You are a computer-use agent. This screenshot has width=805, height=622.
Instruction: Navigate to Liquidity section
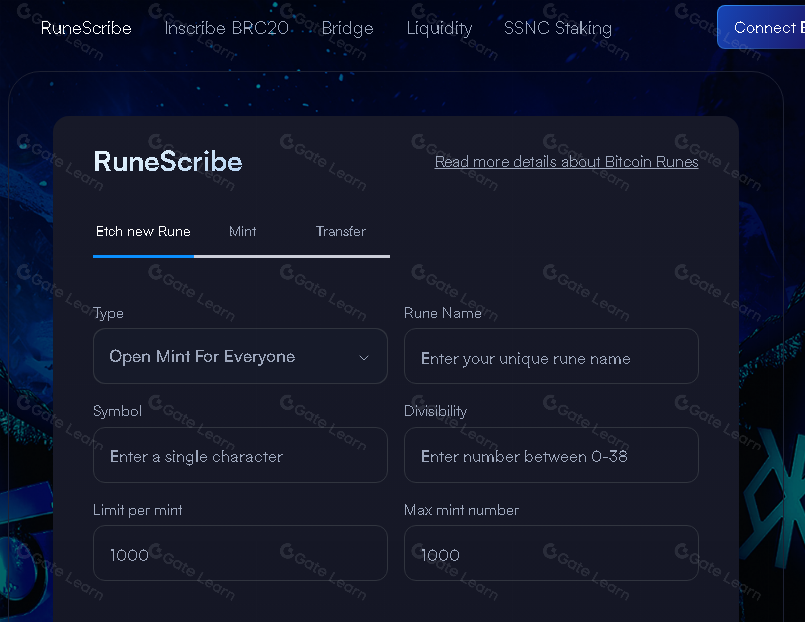(439, 28)
